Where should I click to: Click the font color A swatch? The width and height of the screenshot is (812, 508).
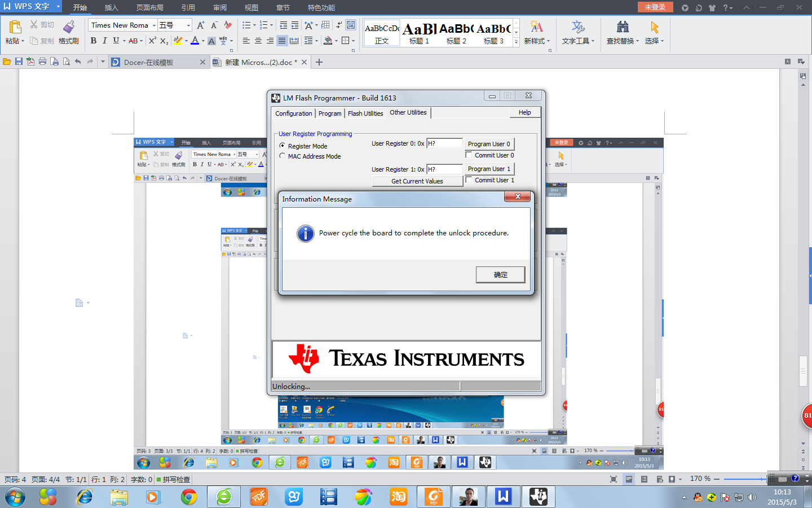click(x=195, y=41)
